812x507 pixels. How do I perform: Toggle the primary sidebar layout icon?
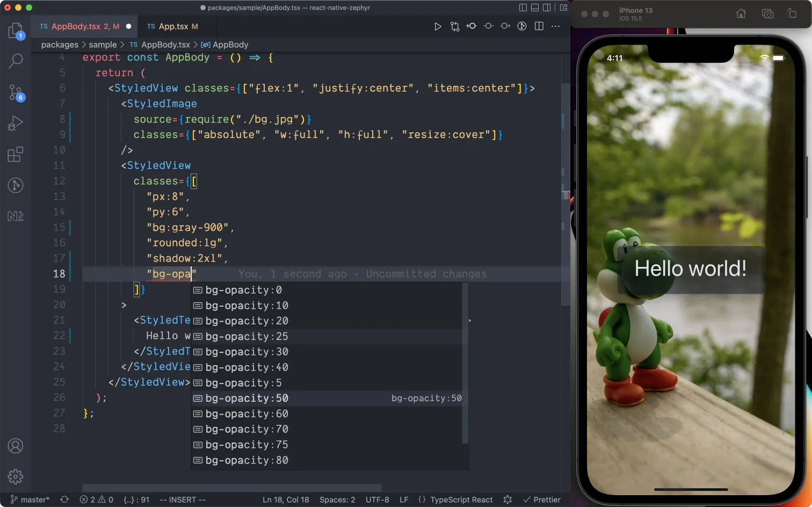523,8
